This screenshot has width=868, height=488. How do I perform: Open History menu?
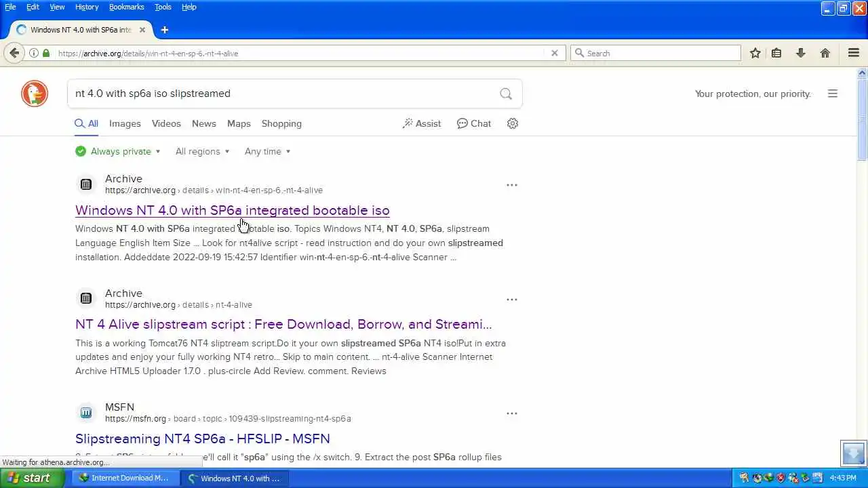[87, 7]
